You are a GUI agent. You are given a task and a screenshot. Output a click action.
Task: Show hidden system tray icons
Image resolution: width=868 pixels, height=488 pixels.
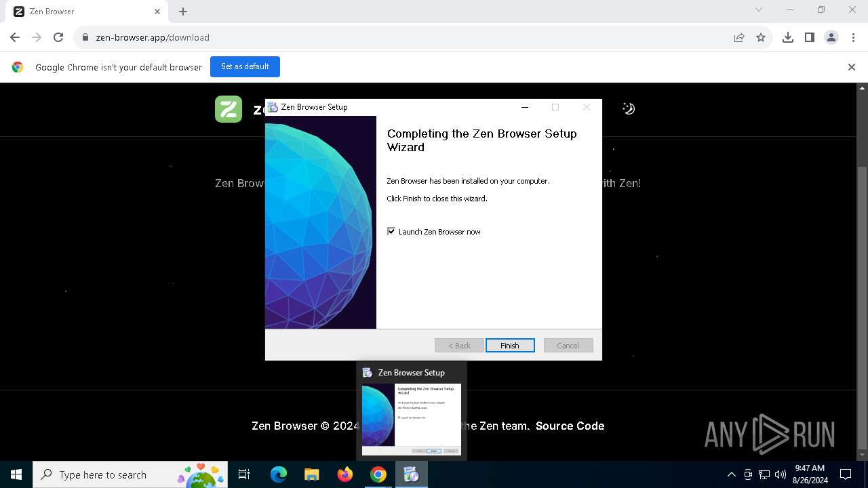[731, 474]
